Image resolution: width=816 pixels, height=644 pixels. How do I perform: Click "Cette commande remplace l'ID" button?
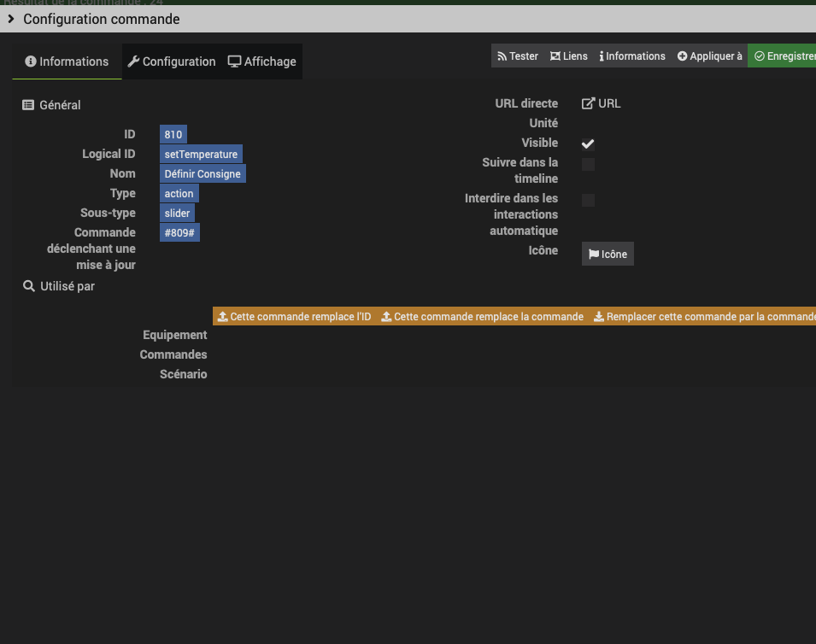click(294, 316)
